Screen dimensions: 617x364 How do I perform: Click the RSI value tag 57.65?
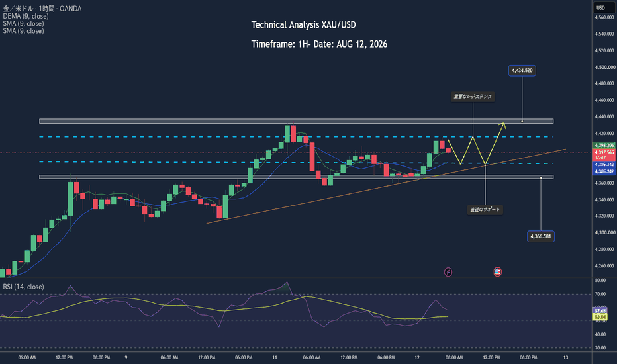[x=600, y=311]
